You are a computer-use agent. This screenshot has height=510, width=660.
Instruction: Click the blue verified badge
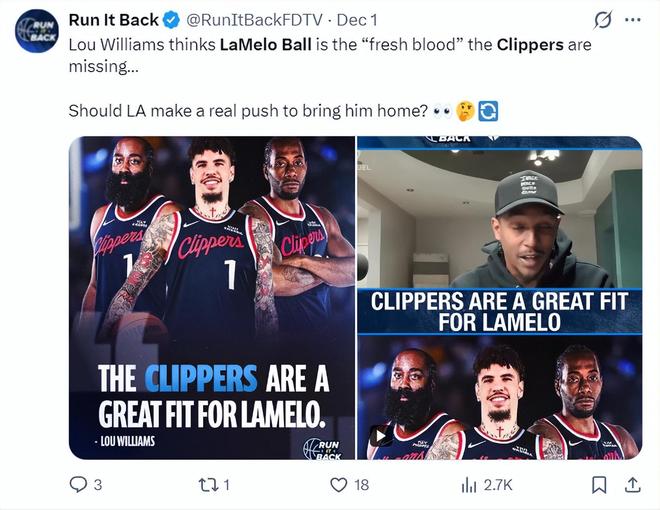coord(171,20)
